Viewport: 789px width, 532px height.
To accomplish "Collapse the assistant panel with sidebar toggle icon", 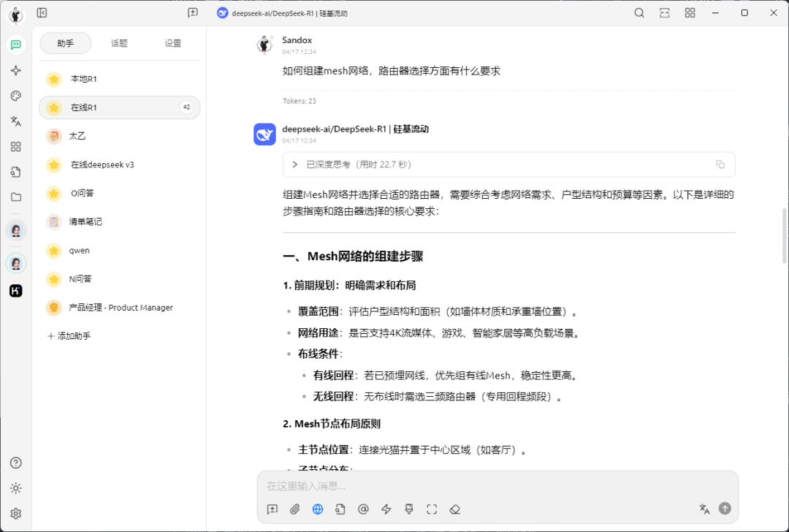I will tap(42, 13).
